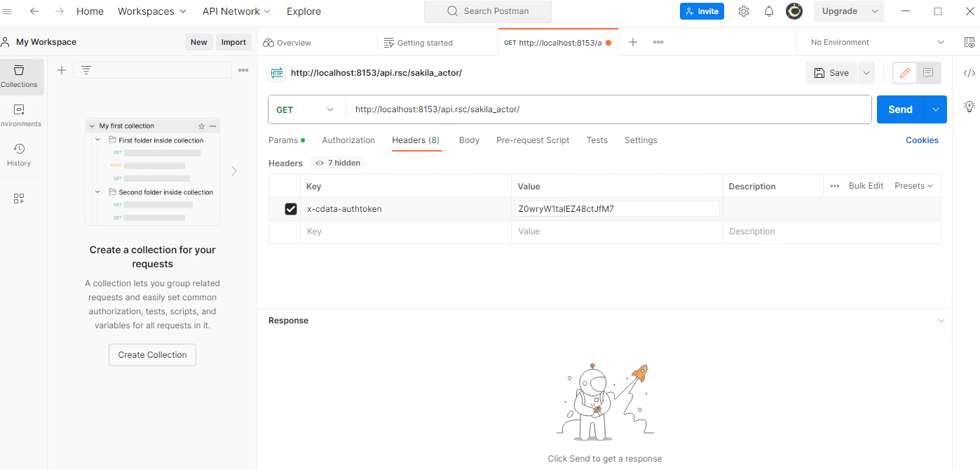This screenshot has width=980, height=470.
Task: Click the request URL input field
Action: pos(608,109)
